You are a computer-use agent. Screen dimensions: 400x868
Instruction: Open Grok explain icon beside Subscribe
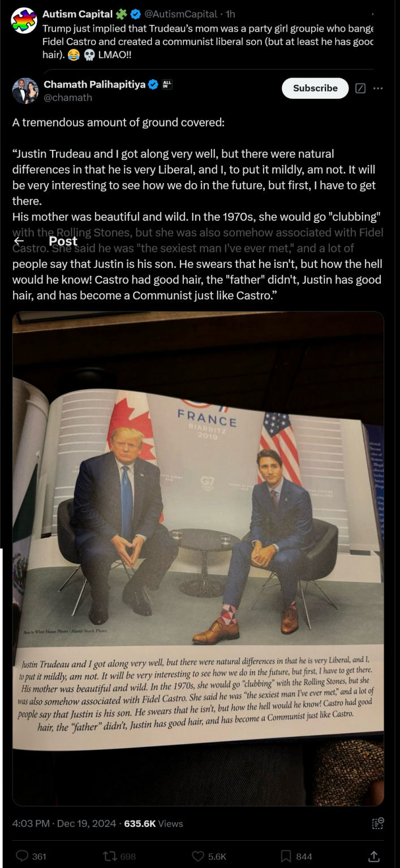click(x=360, y=88)
